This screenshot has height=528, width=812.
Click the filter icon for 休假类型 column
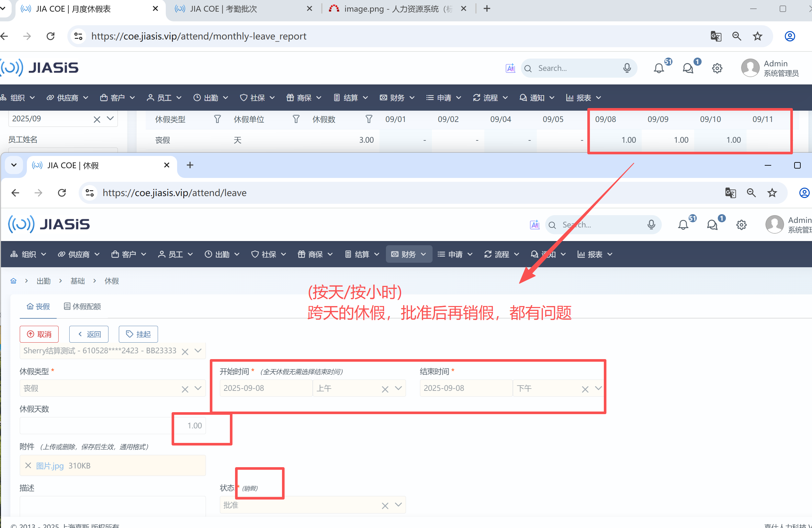(217, 119)
